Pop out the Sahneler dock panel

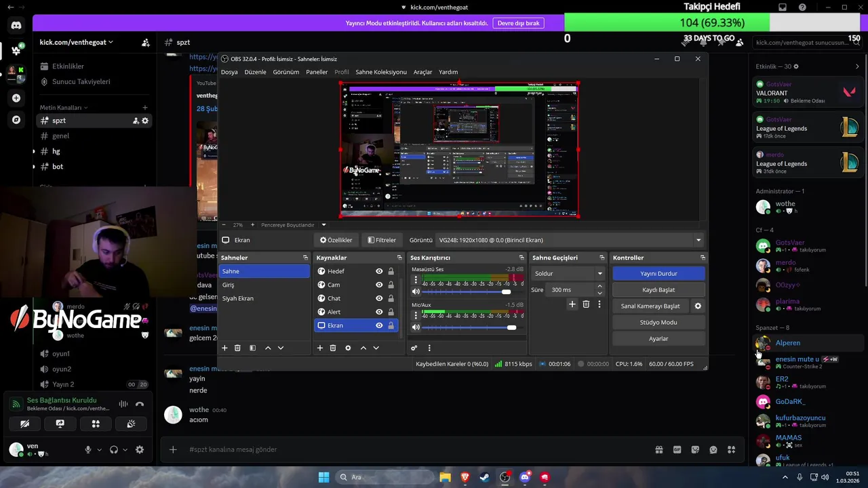(x=305, y=258)
